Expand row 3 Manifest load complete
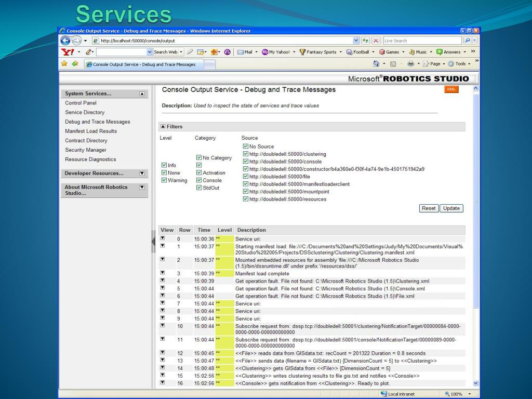This screenshot has height=399, width=532. (x=163, y=273)
